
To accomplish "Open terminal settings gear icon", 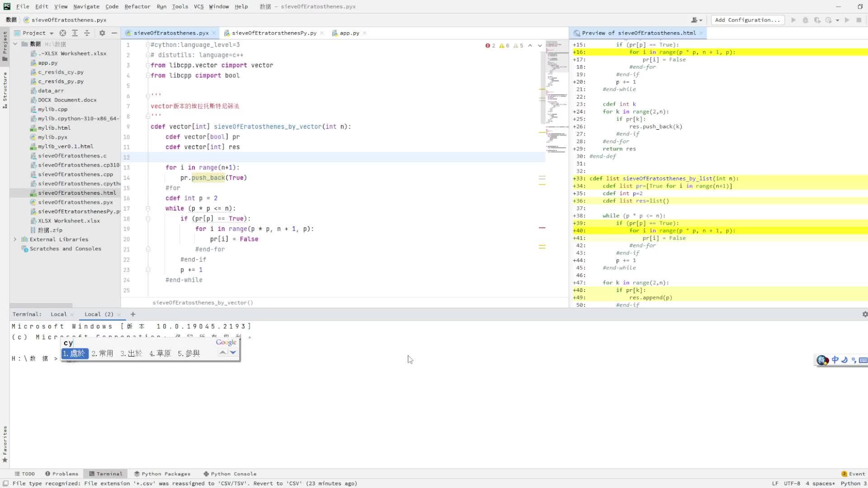I will pyautogui.click(x=864, y=314).
